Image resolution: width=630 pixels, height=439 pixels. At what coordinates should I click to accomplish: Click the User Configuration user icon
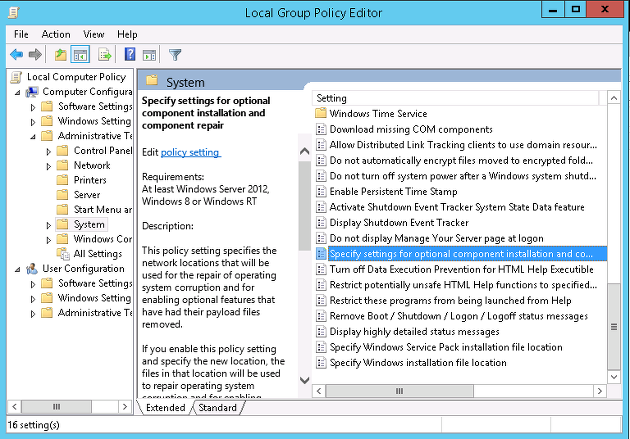pyautogui.click(x=32, y=269)
